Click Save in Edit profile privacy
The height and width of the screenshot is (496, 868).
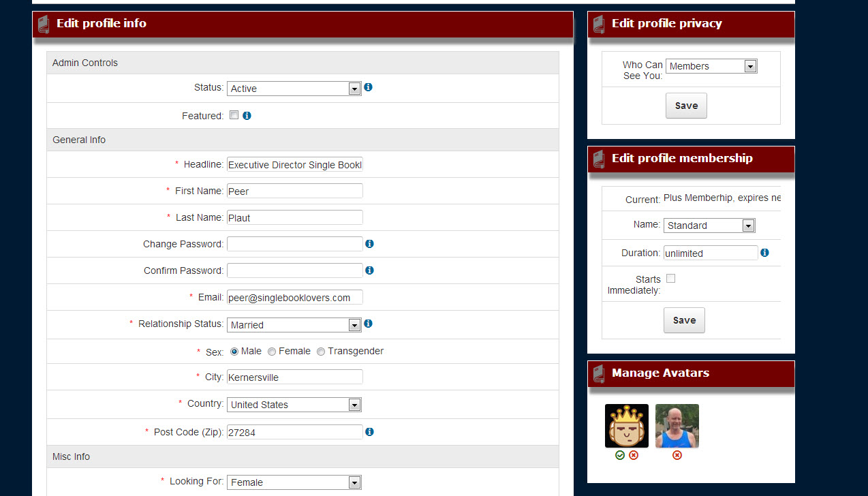[x=686, y=106]
